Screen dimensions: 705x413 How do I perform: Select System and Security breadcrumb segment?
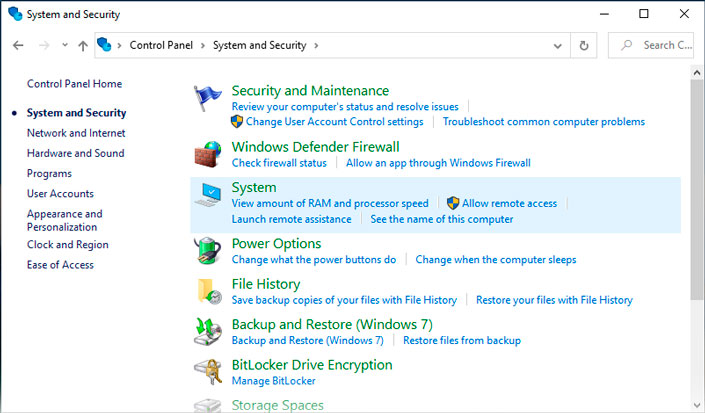[x=259, y=45]
